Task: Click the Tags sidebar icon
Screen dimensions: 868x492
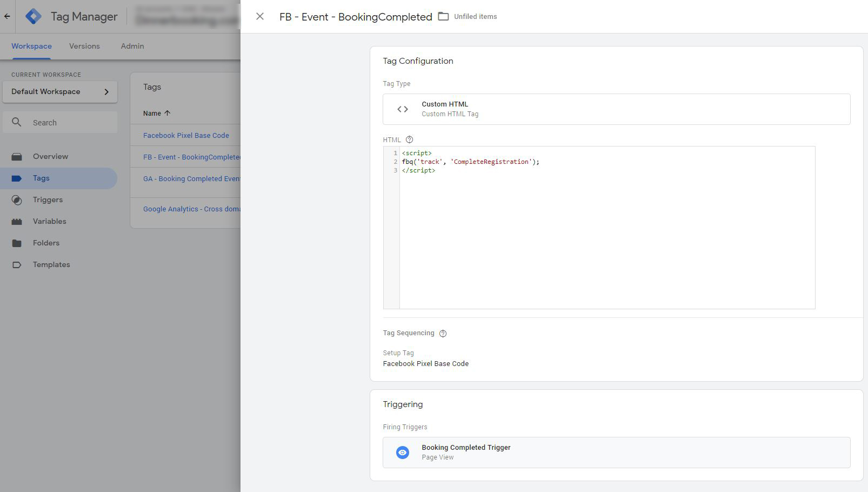Action: click(17, 178)
